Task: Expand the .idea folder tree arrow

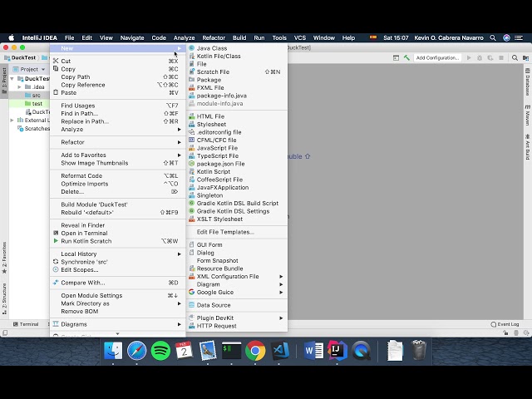Action: click(19, 86)
